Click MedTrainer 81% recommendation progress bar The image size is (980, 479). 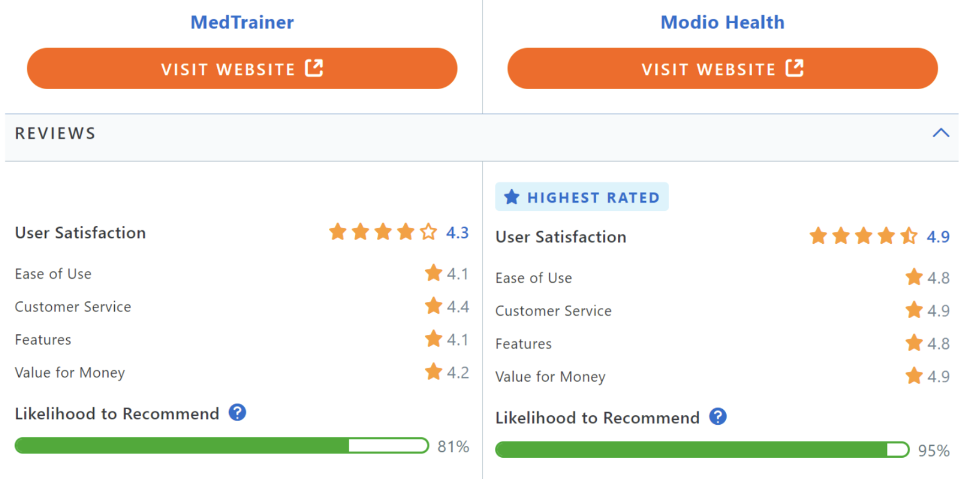click(x=222, y=445)
